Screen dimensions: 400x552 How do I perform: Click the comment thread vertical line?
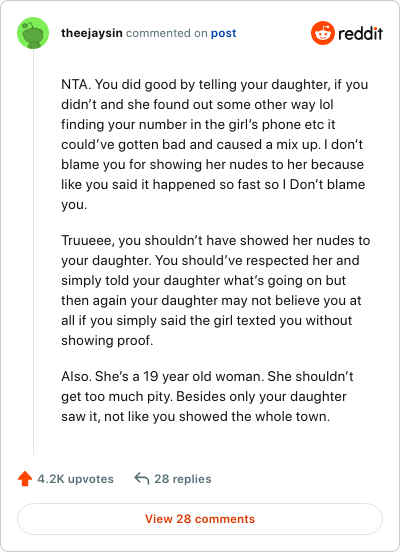click(33, 252)
